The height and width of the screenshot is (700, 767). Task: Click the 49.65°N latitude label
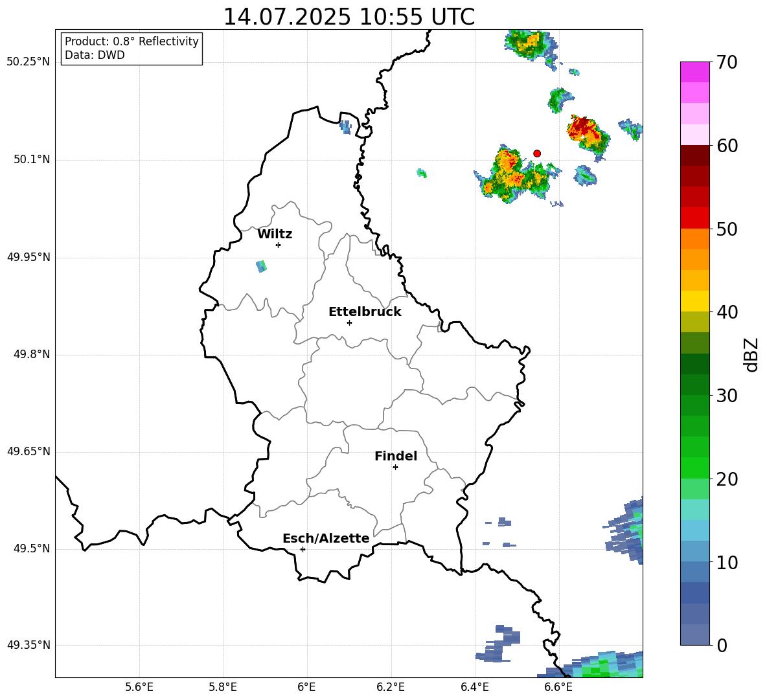(x=29, y=451)
